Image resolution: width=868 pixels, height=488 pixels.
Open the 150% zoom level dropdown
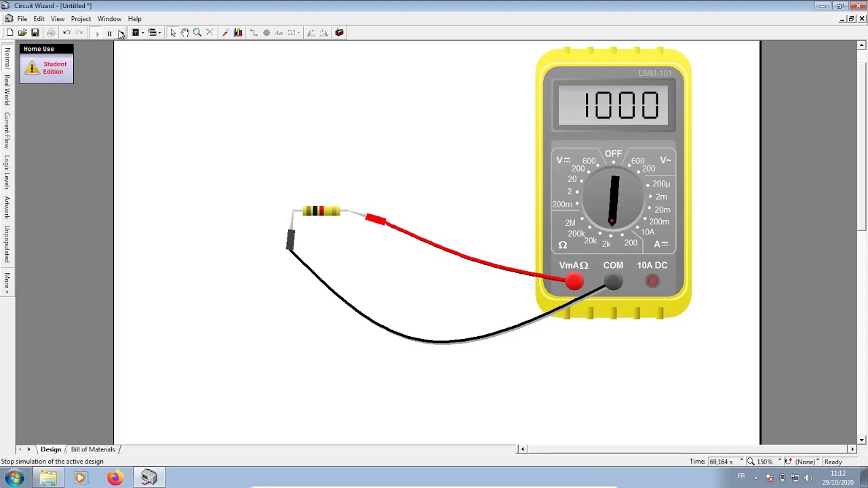pyautogui.click(x=779, y=462)
